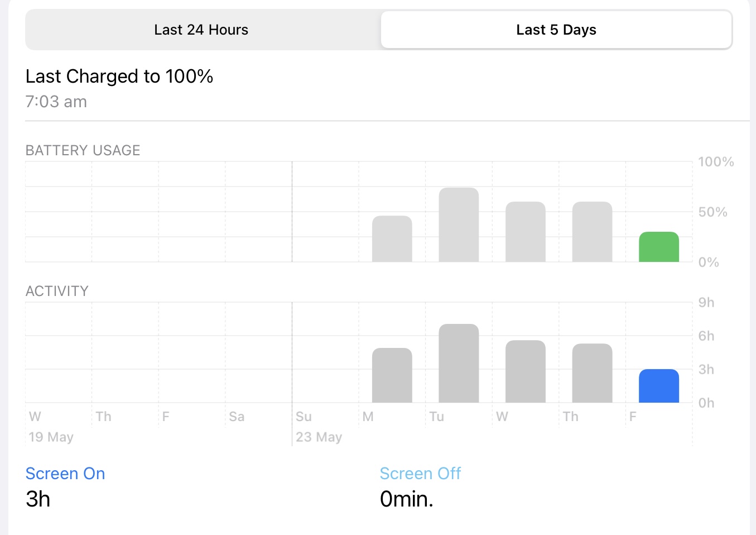Tap the green Friday battery bar
Screen dimensions: 756x535
click(x=658, y=247)
